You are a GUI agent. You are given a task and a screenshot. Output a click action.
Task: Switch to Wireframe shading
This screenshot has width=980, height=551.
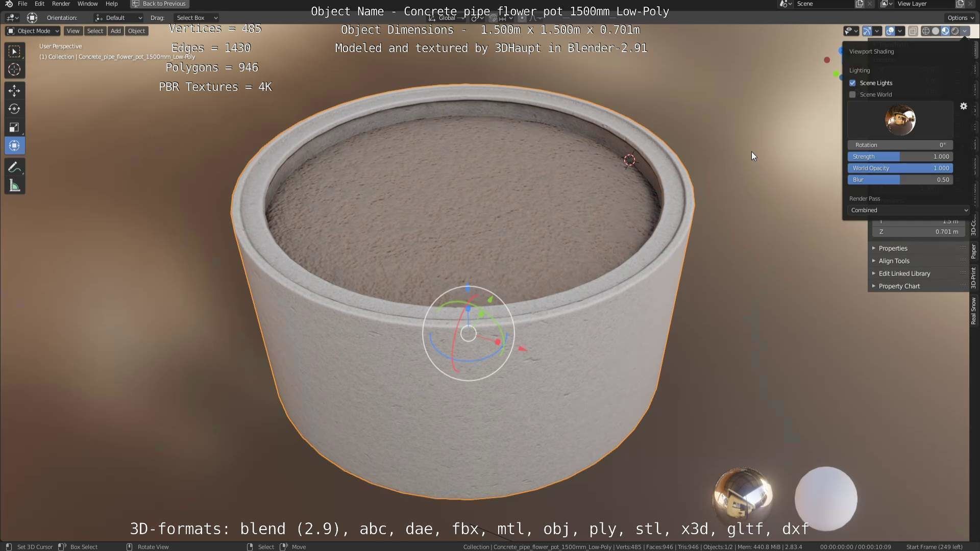[x=925, y=31]
